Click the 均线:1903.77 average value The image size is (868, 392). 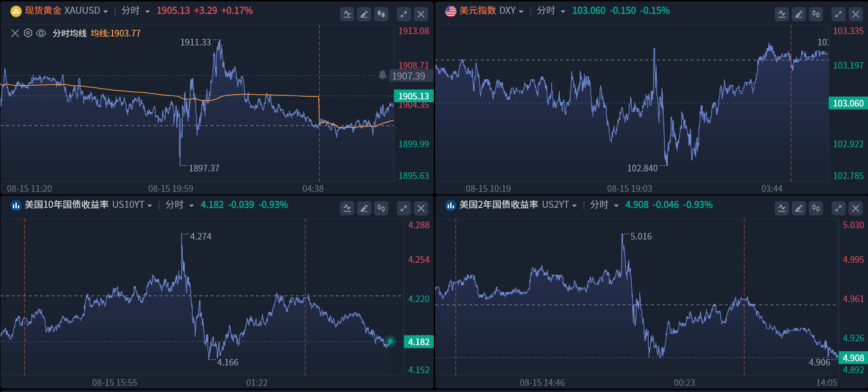click(116, 33)
